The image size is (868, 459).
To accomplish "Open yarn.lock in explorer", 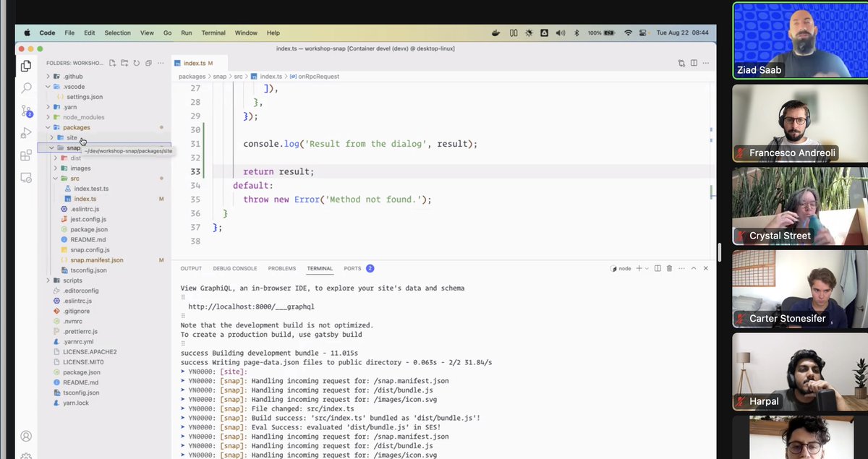I will tap(75, 403).
